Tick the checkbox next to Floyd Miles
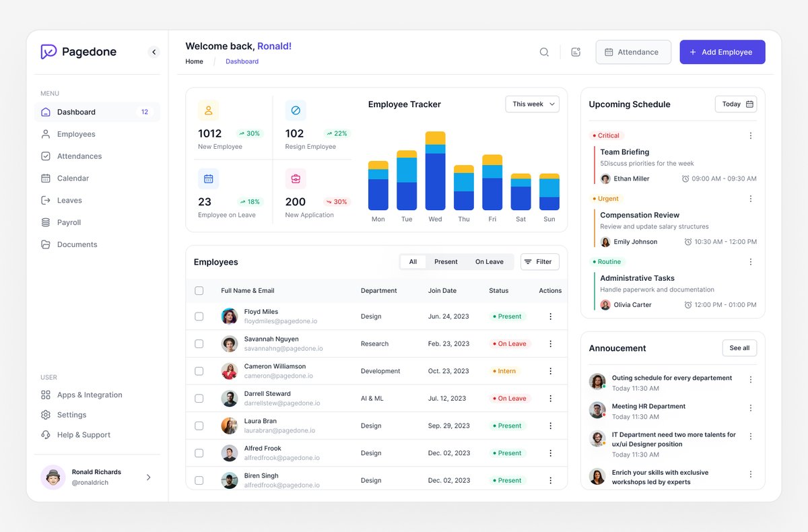The image size is (808, 532). [199, 315]
